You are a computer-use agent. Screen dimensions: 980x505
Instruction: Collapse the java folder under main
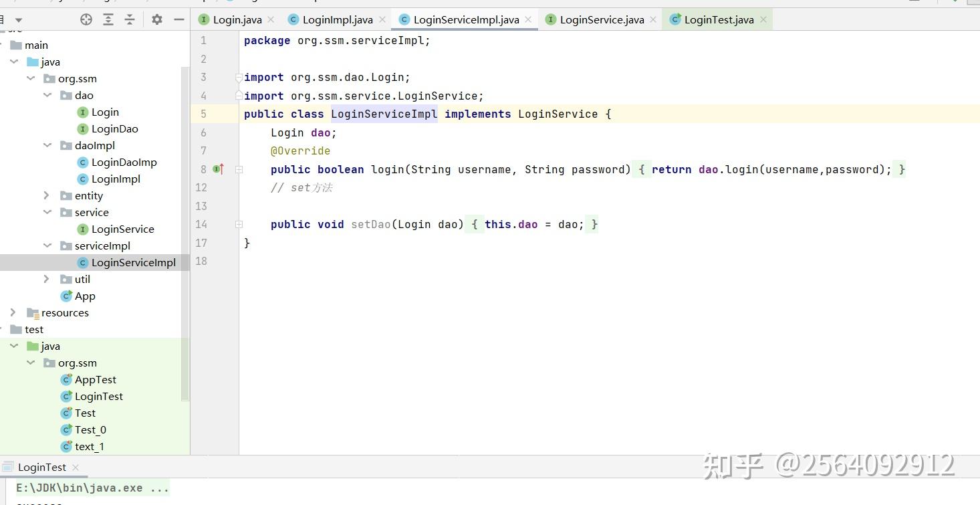point(14,62)
